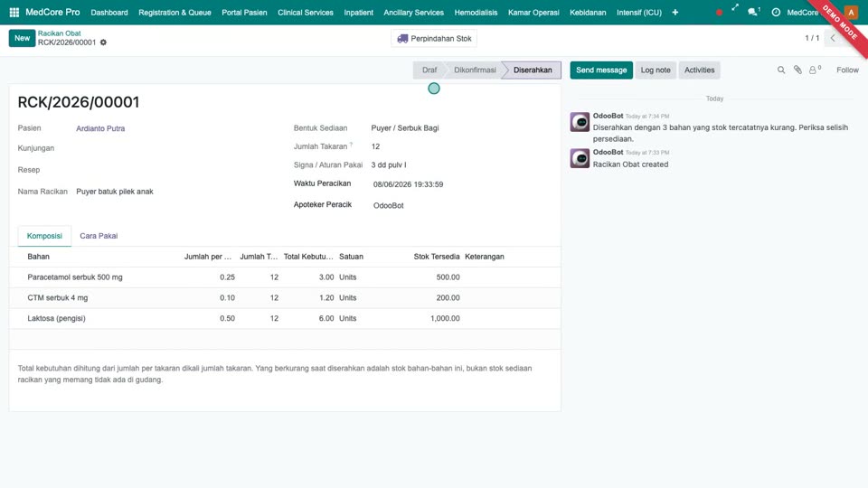868x488 pixels.
Task: Select row CTM serbuk 4 mg
Action: [285, 297]
